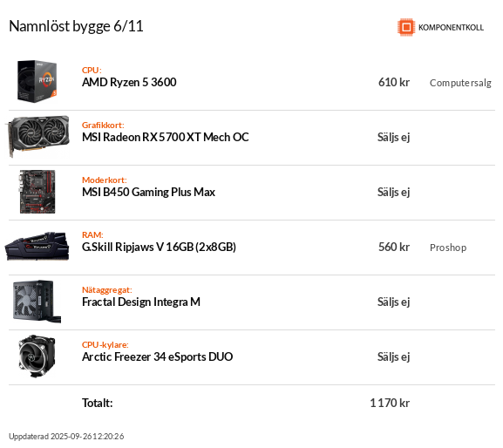Open the AMD Ryzen 5 3600 product name
The height and width of the screenshot is (448, 503).
click(x=129, y=83)
